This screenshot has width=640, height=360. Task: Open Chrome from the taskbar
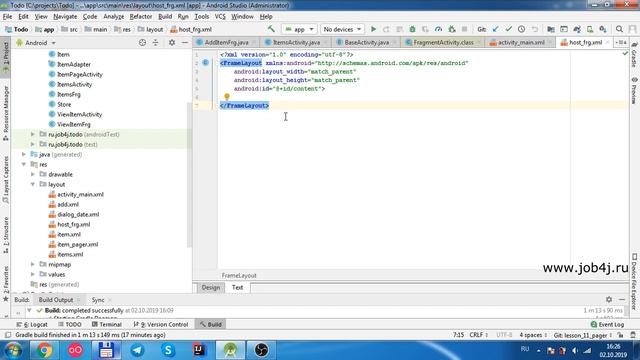point(44,350)
